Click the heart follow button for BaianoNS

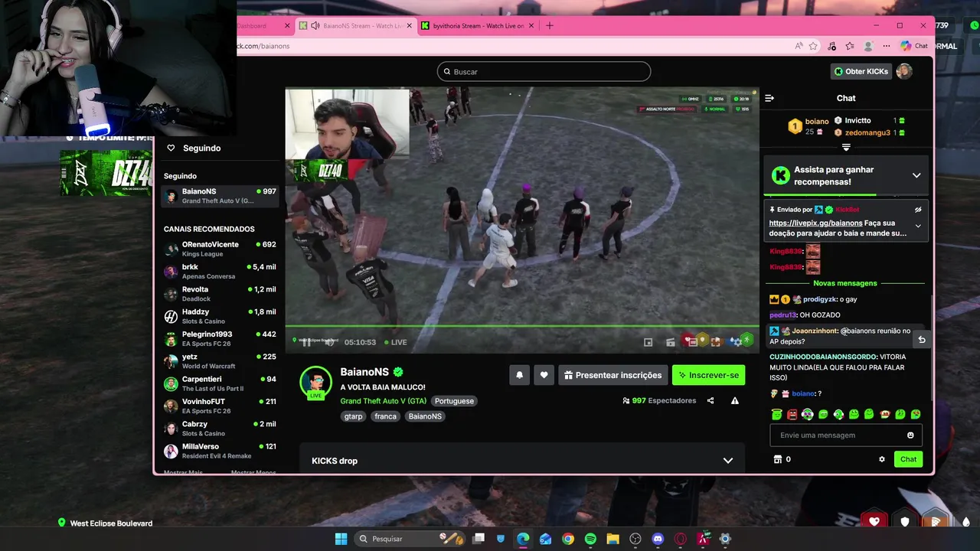click(544, 375)
